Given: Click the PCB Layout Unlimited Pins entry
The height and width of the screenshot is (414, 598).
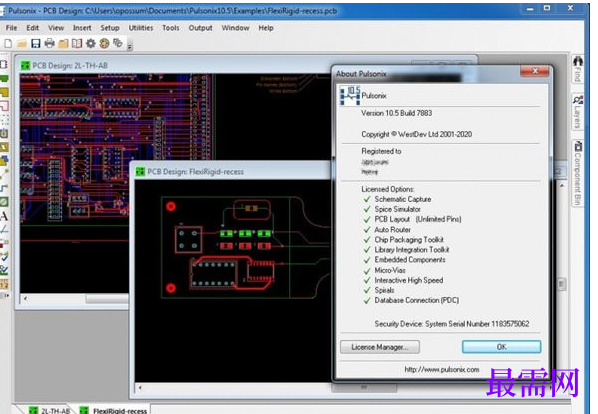Looking at the screenshot, I should 418,219.
